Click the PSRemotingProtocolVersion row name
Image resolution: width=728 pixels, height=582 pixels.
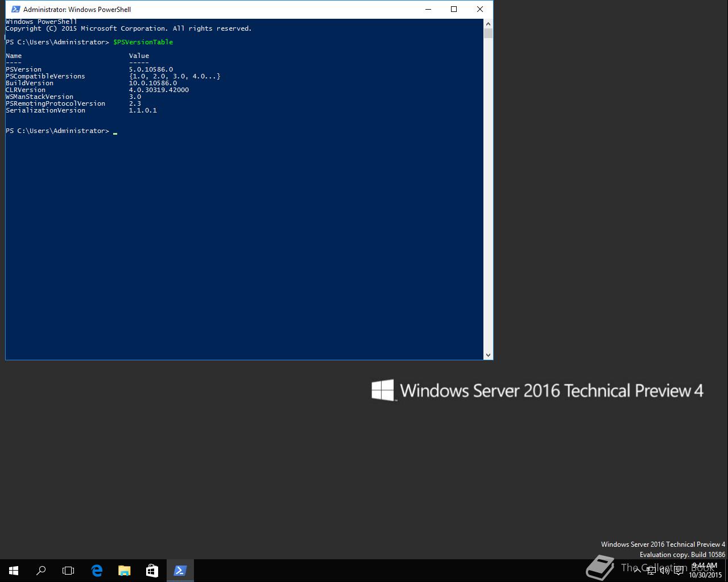[55, 103]
